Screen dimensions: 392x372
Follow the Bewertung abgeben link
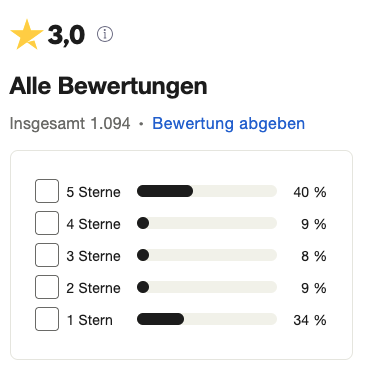(229, 124)
